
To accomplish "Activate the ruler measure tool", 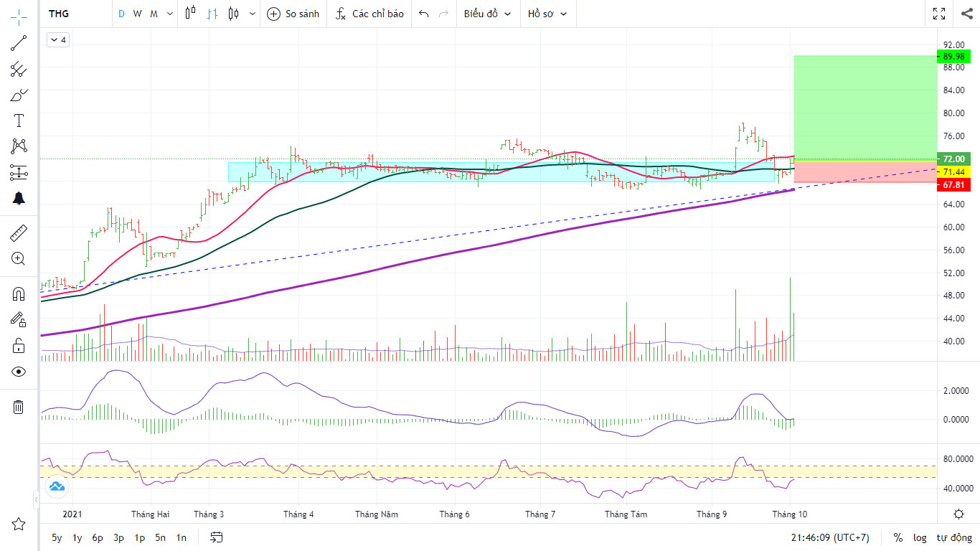I will [x=19, y=233].
